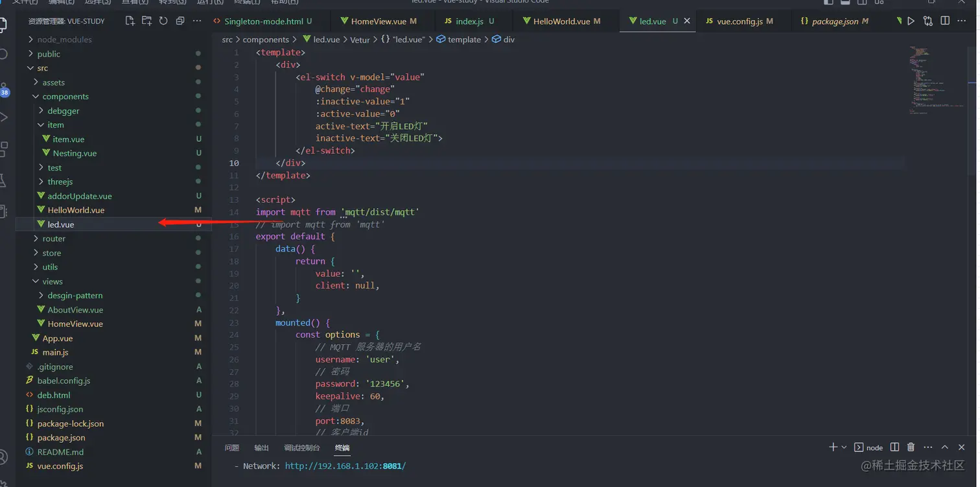Open babel.config.js in the file tree
Screen dimensions: 980x487
point(113,381)
